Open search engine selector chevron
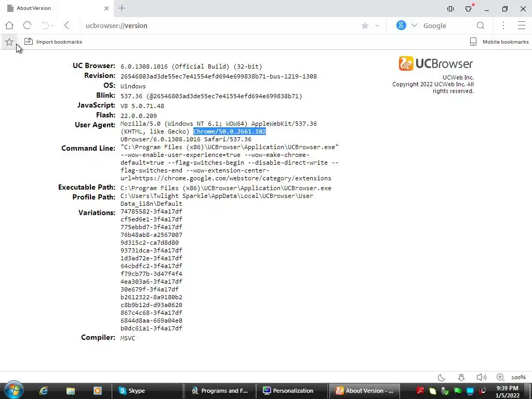The height and width of the screenshot is (399, 532). coord(414,25)
